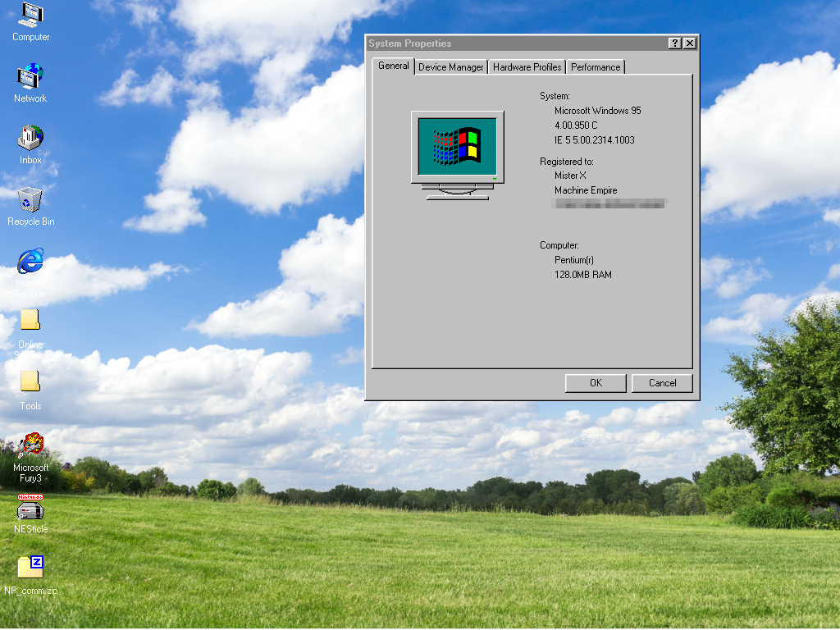Image resolution: width=840 pixels, height=630 pixels.
Task: Click the System Properties title bar
Action: (509, 43)
